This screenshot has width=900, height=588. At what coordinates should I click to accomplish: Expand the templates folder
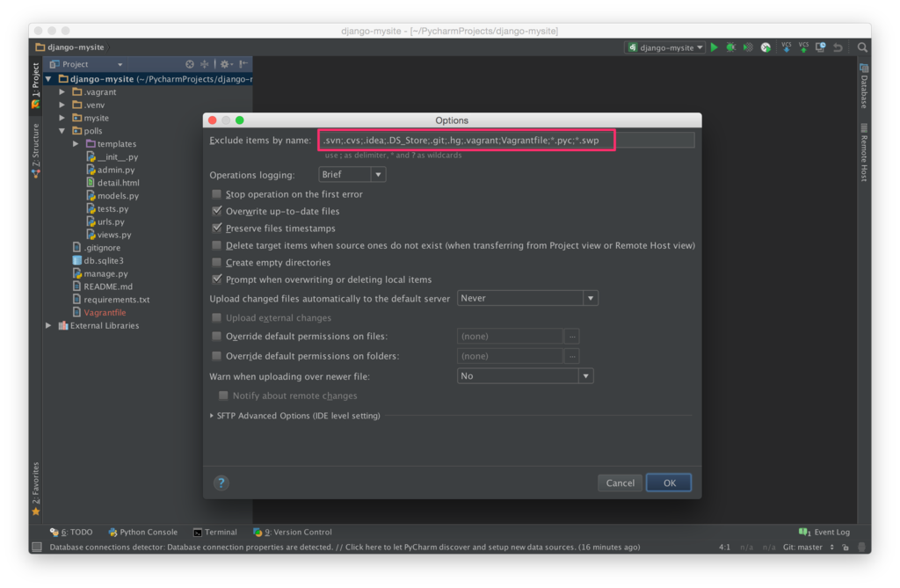coord(76,143)
